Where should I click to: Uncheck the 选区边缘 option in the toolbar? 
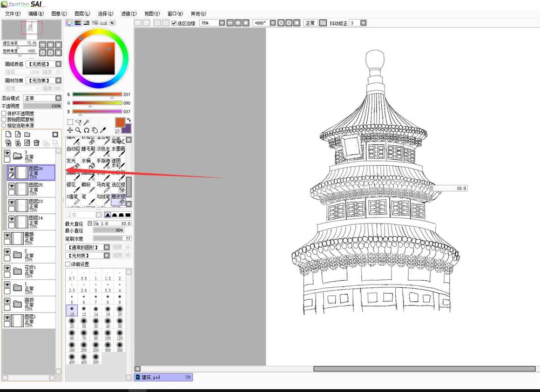174,23
